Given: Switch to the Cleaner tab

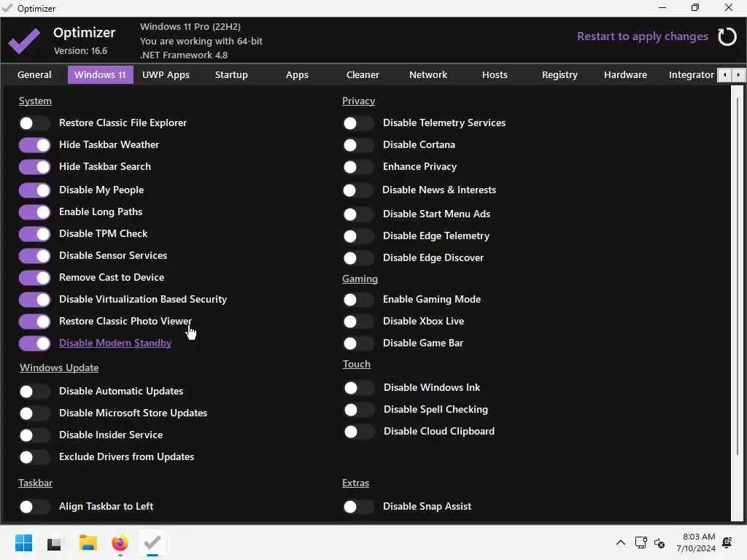Looking at the screenshot, I should pyautogui.click(x=363, y=75).
